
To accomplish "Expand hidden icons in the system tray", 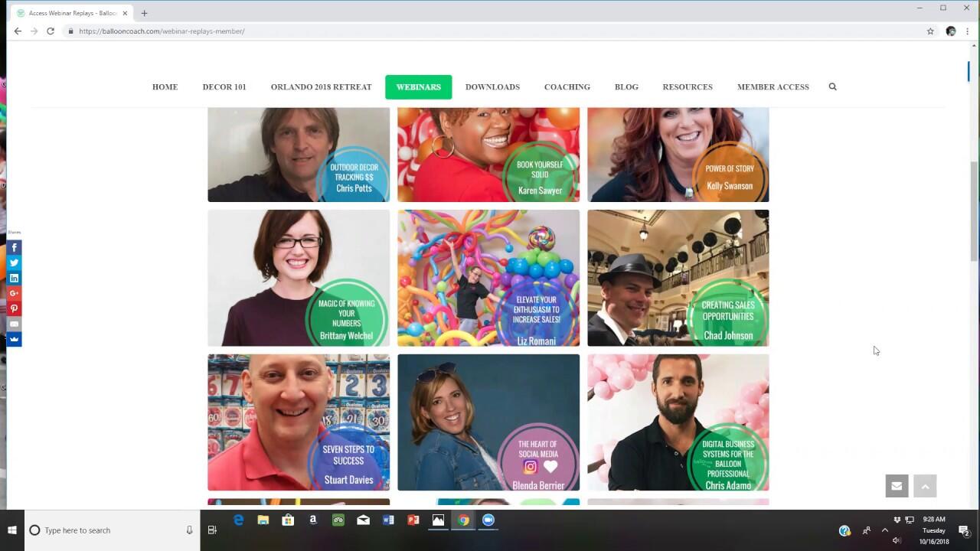I will [x=884, y=530].
